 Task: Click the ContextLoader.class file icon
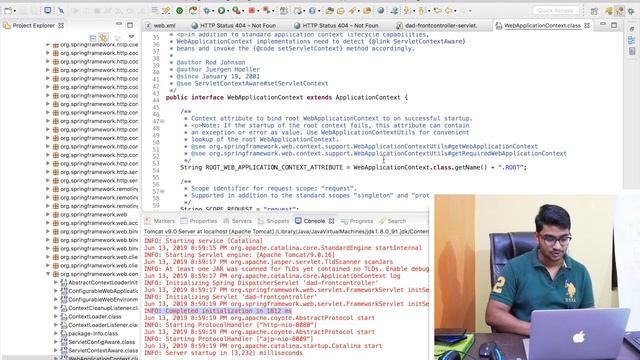pos(64,316)
